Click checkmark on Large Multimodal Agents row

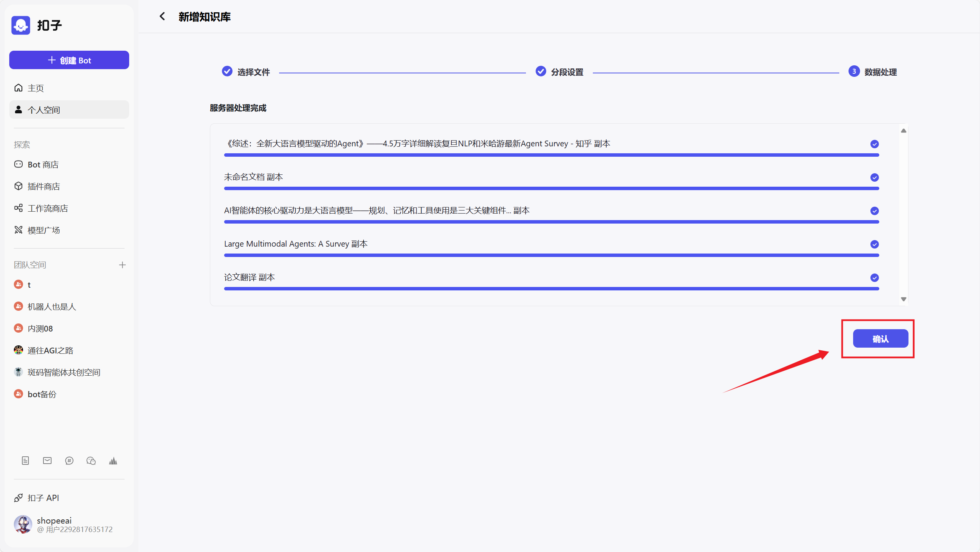click(874, 244)
